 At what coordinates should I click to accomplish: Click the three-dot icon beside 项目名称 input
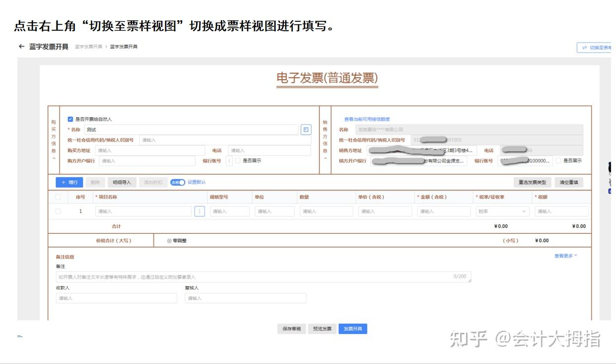[200, 211]
